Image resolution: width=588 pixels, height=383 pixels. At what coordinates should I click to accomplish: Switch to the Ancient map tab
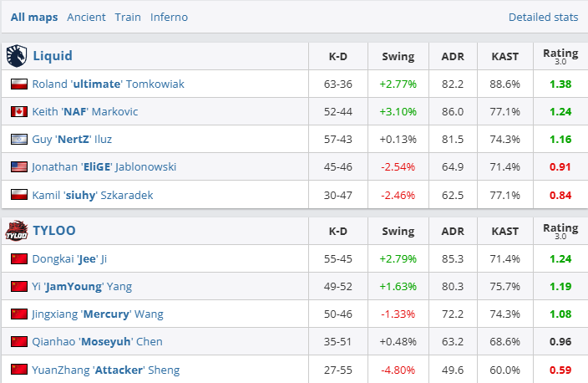tap(86, 17)
